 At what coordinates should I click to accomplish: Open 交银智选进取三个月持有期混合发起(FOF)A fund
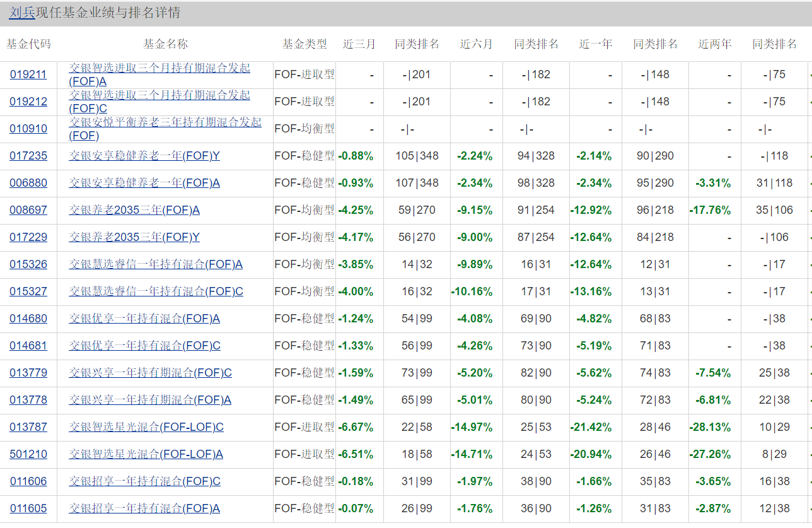159,74
